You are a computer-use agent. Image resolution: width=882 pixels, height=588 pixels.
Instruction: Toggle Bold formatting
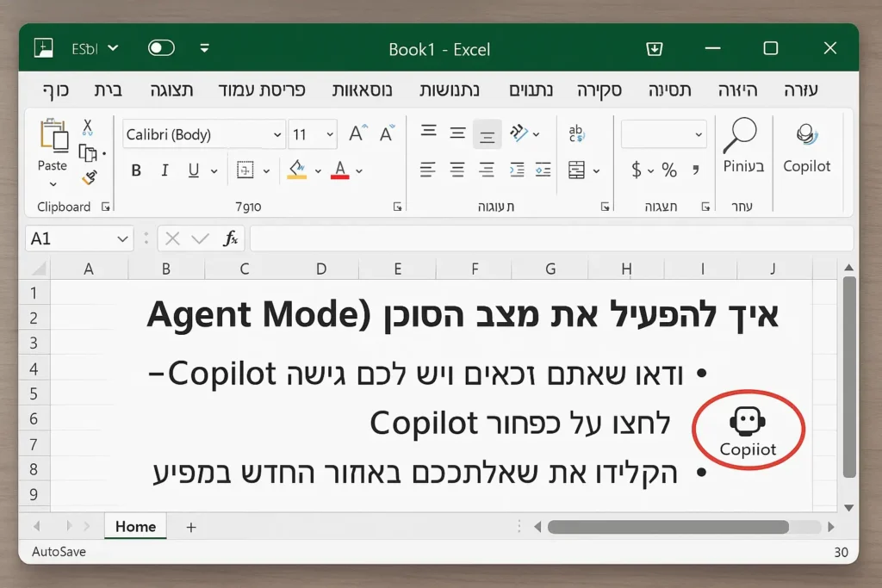pos(136,170)
